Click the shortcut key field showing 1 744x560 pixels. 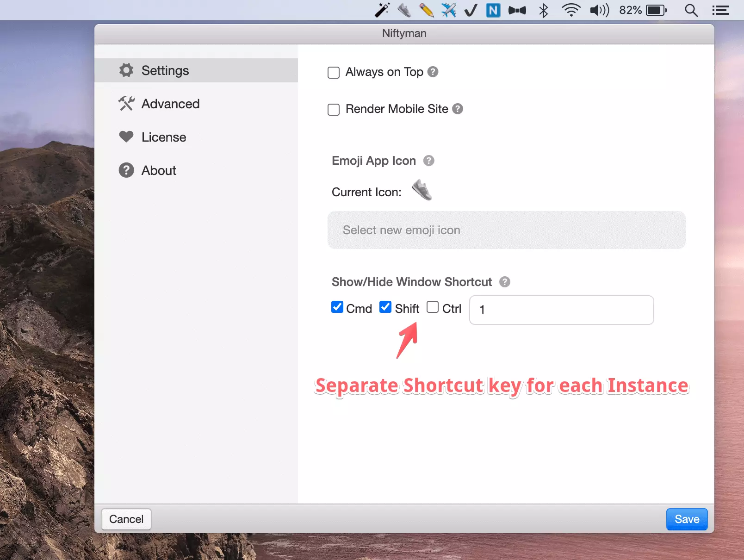pyautogui.click(x=561, y=310)
